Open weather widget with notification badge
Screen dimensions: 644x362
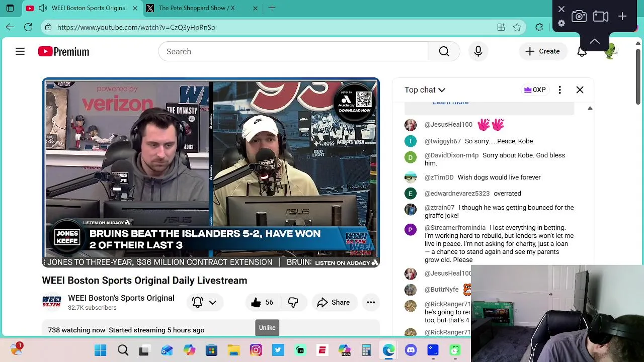pos(17,348)
